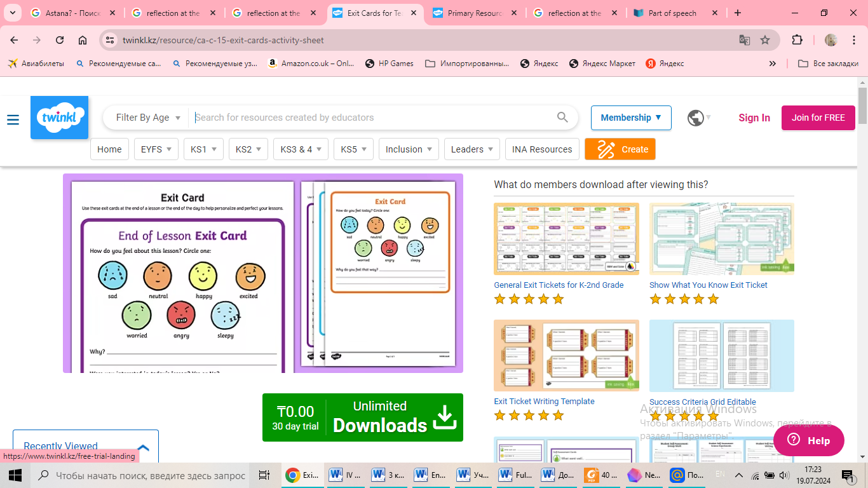This screenshot has height=488, width=868.
Task: Switch to the Astana search tab
Action: tap(72, 13)
